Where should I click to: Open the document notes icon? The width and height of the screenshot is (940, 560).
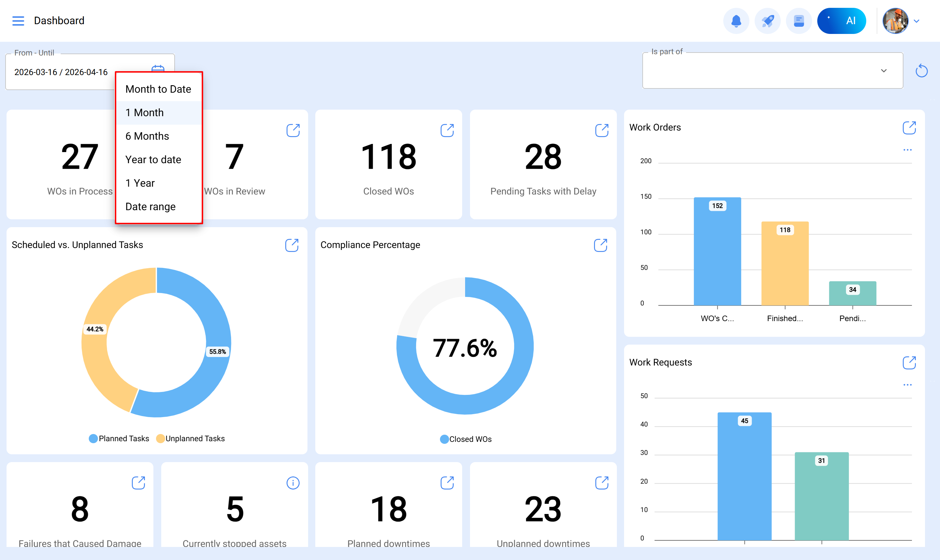[798, 21]
